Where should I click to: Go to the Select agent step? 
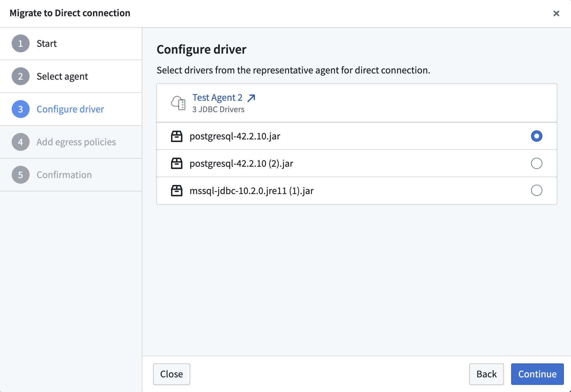(62, 76)
